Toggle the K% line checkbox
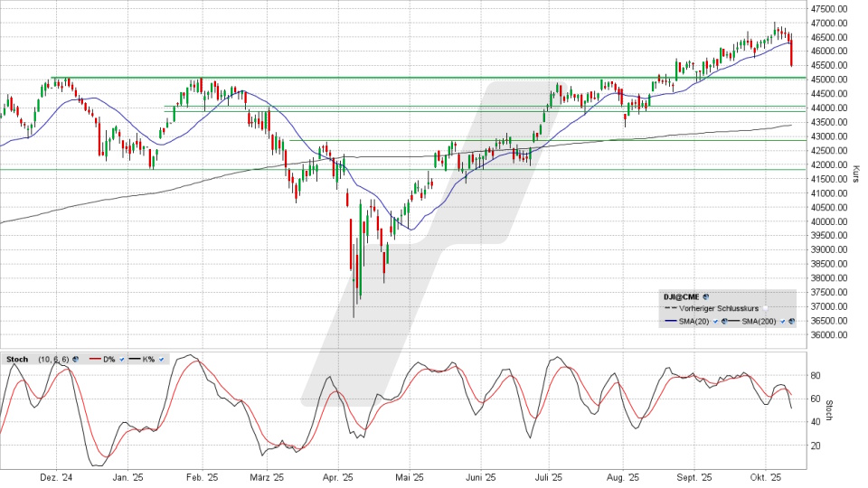This screenshot has width=868, height=488. 160,360
